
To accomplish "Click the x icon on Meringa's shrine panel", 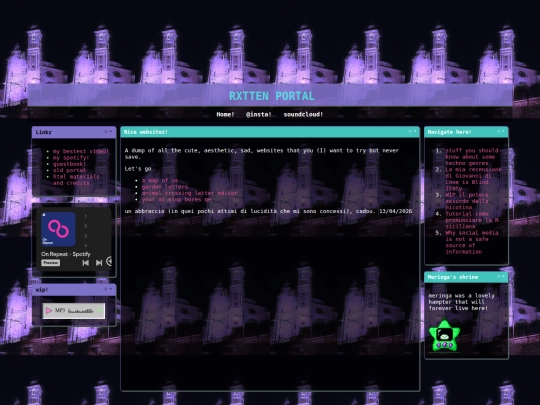I will (x=503, y=276).
